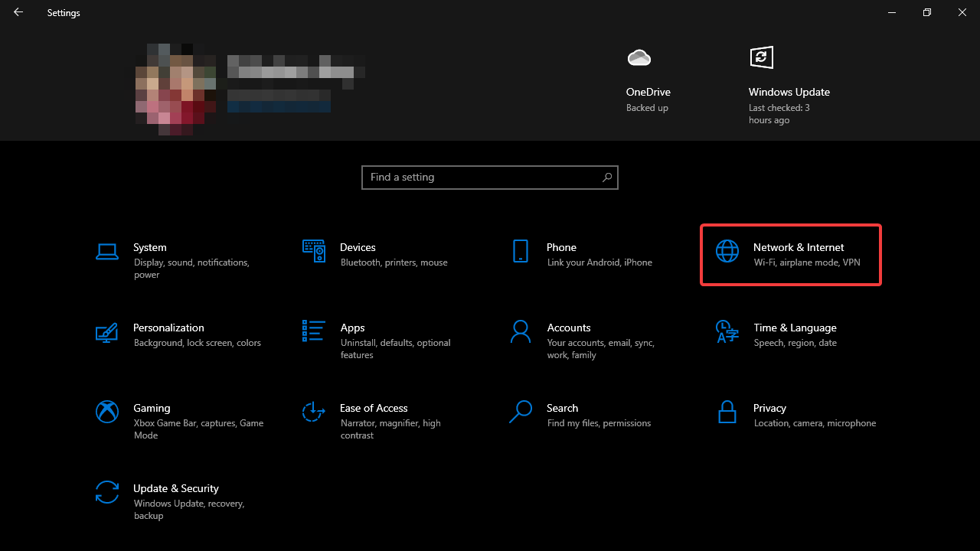Open System settings via the laptop icon
The image size is (980, 551).
107,251
